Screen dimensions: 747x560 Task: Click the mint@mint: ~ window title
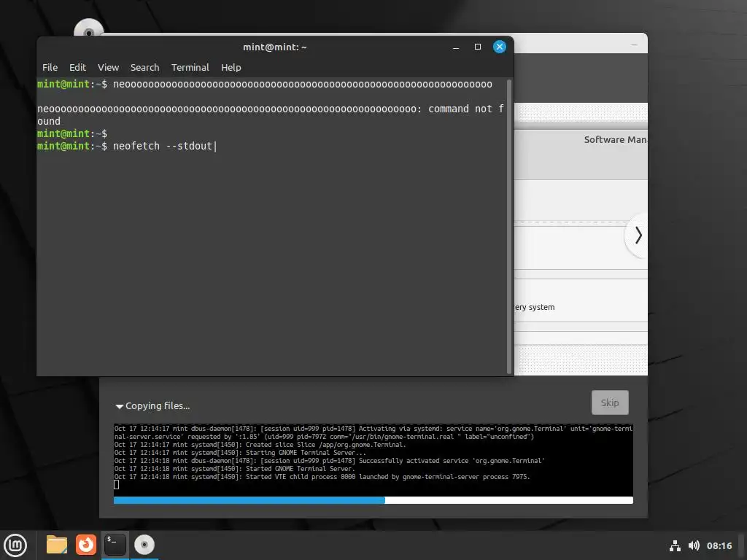pos(275,47)
